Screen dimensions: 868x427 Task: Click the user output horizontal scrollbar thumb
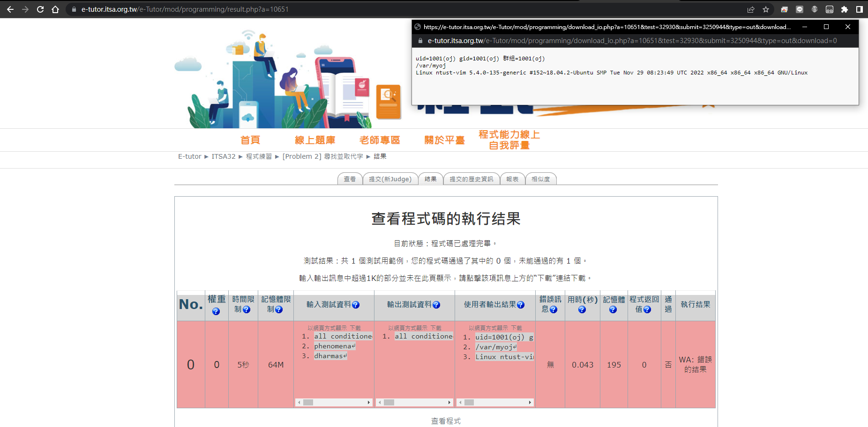pyautogui.click(x=469, y=402)
